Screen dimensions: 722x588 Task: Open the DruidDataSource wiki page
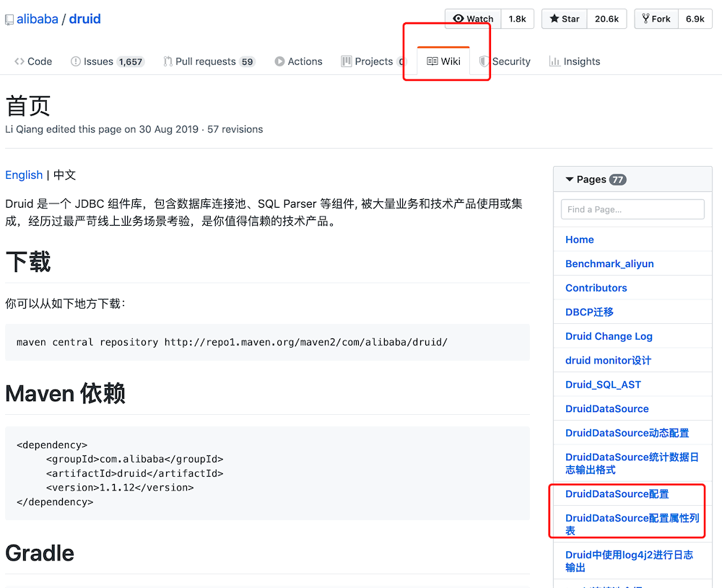[607, 408]
